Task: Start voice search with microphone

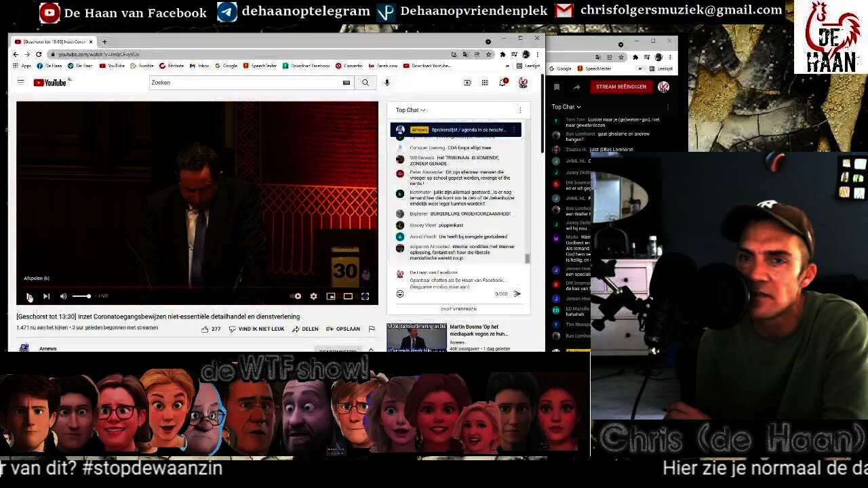Action: pyautogui.click(x=387, y=83)
